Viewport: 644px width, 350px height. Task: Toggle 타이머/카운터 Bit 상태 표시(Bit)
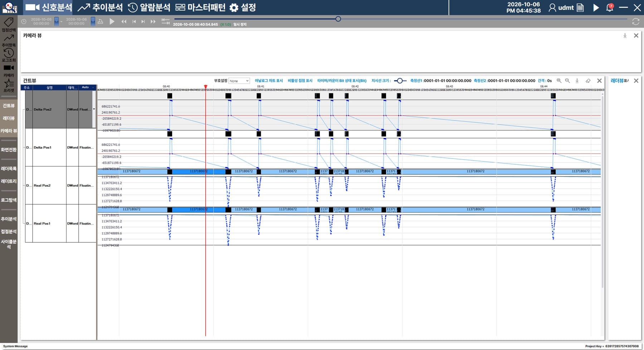[342, 81]
